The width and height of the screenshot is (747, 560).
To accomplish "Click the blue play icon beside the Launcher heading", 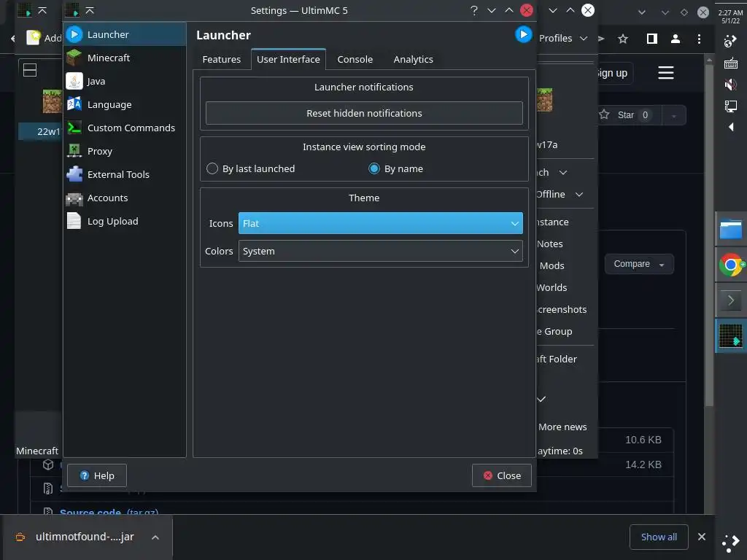I will click(523, 35).
